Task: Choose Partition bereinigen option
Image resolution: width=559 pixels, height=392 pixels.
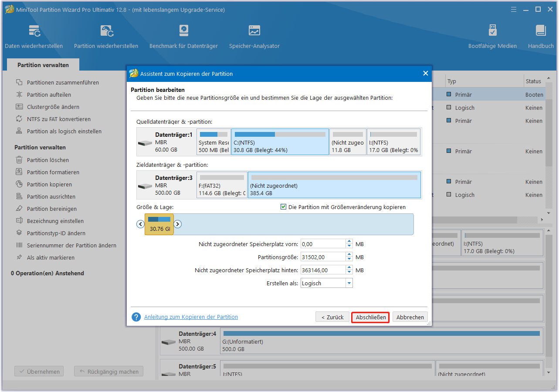Action: click(52, 209)
